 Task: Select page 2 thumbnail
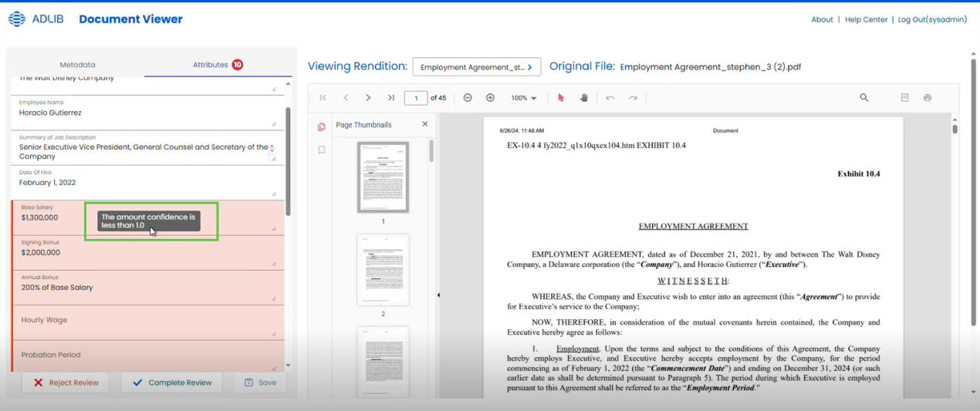[x=383, y=270]
